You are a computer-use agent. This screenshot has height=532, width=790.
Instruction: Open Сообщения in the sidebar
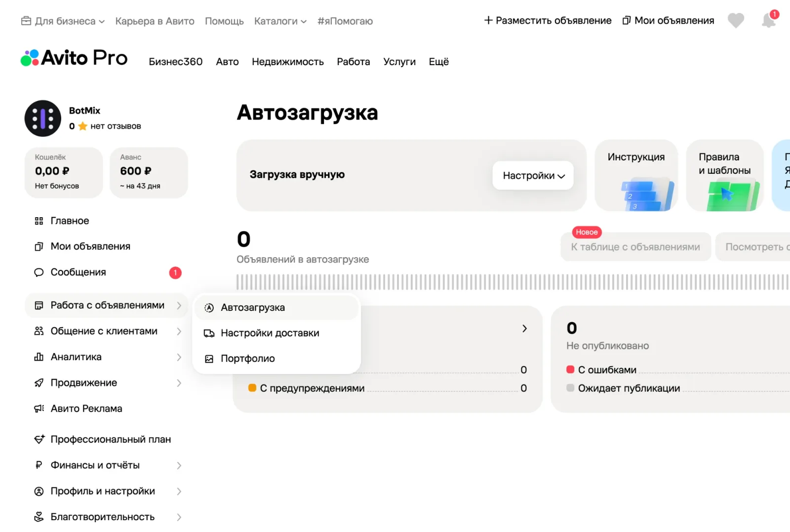click(78, 272)
